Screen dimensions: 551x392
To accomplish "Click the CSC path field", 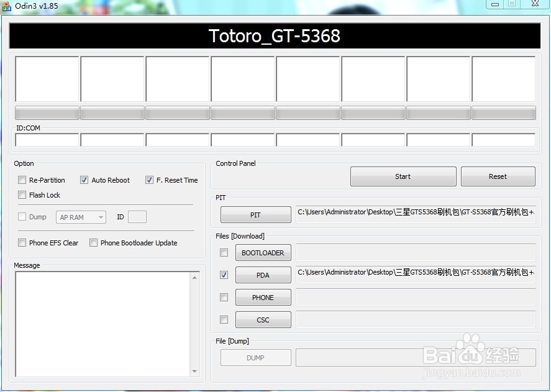I will tap(416, 319).
